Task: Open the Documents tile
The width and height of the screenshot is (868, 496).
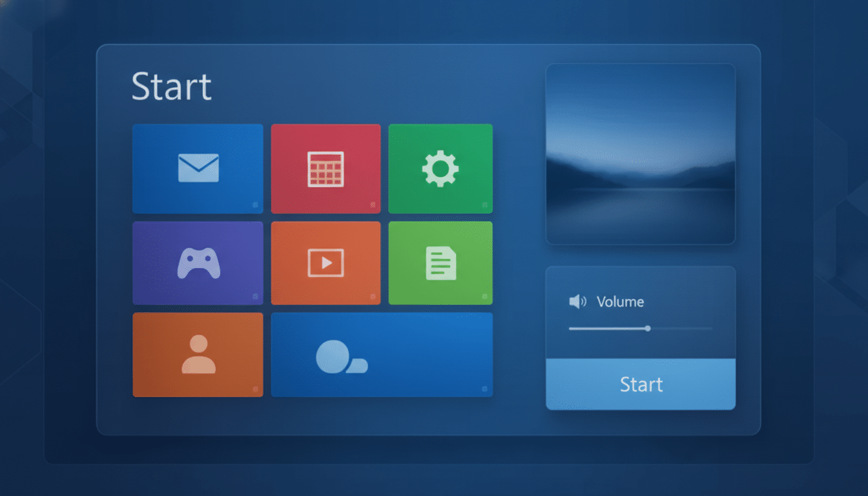Action: tap(441, 263)
